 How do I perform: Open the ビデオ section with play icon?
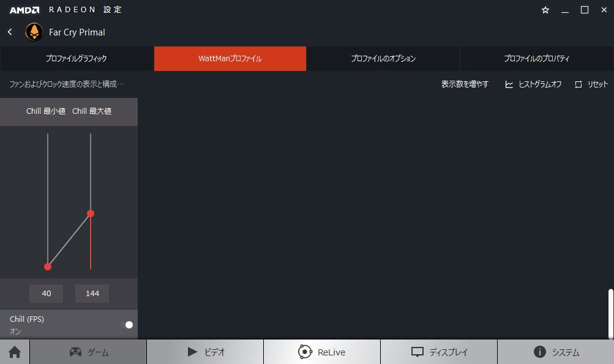[x=205, y=352]
